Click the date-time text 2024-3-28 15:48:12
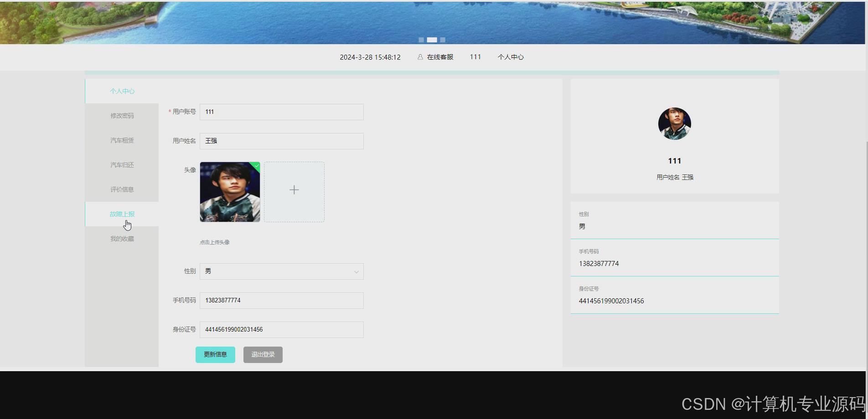Screen dimensions: 868x419 [370, 57]
